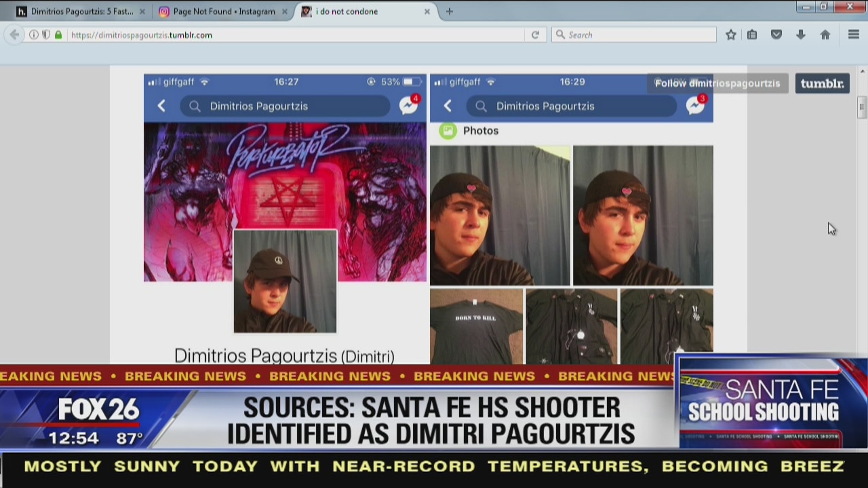Screen dimensions: 868x488
Task: Switch to the 'Page Not Found • Instagram' tab
Action: (x=224, y=12)
